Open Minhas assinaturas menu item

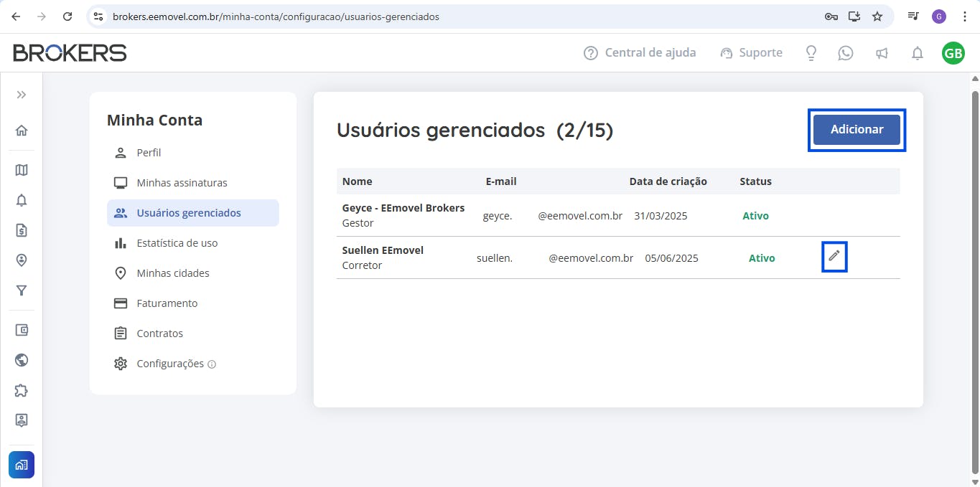192,183
